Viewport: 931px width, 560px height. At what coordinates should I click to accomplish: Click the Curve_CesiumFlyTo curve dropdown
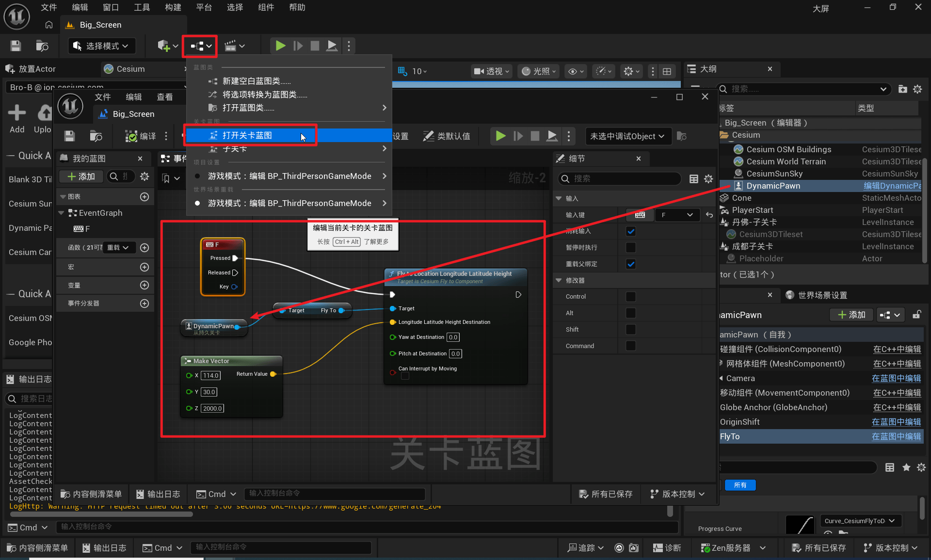860,521
